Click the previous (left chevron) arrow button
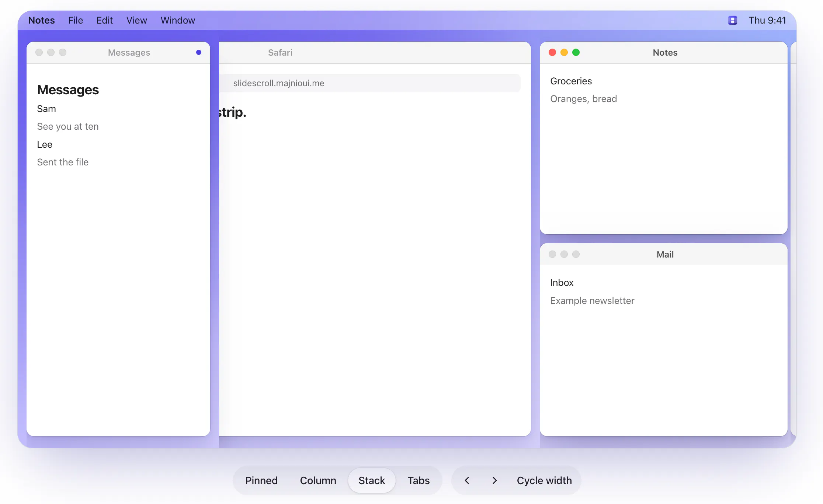The width and height of the screenshot is (823, 504). coord(467,480)
